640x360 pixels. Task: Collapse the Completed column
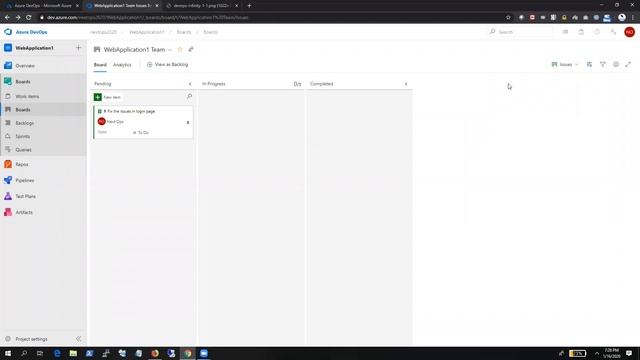(x=406, y=84)
